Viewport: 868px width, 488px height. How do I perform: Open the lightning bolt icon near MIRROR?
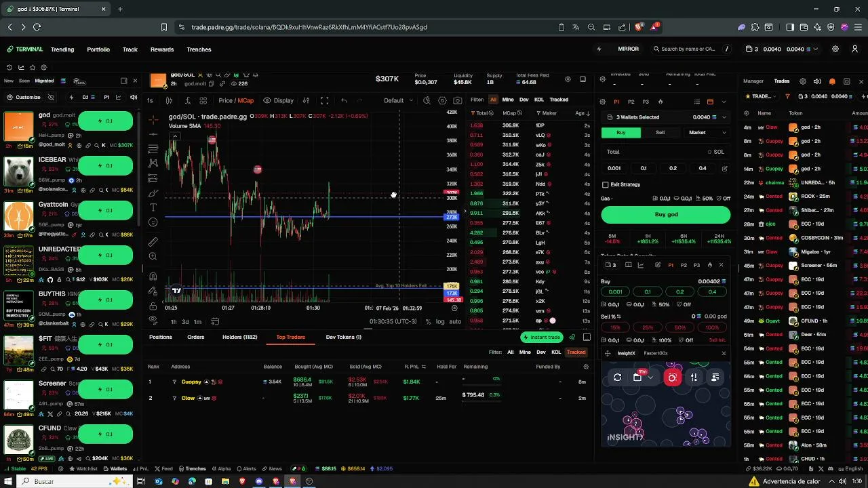[x=599, y=49]
